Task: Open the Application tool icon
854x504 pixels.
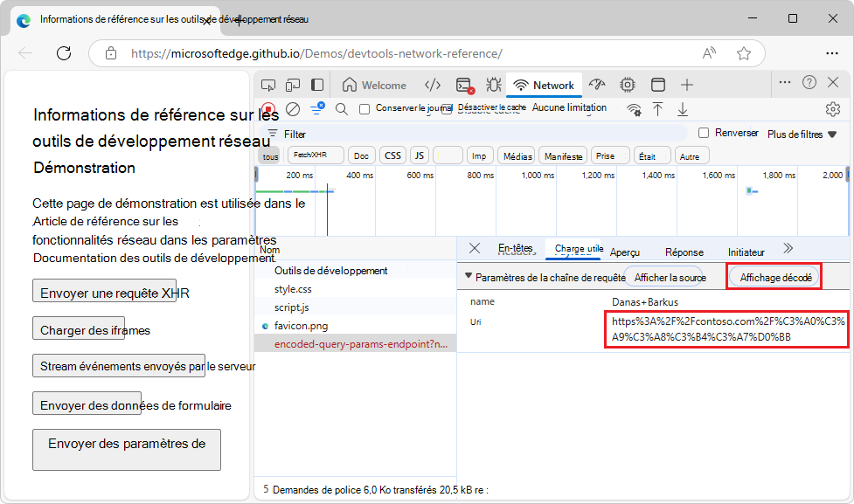Action: point(658,85)
